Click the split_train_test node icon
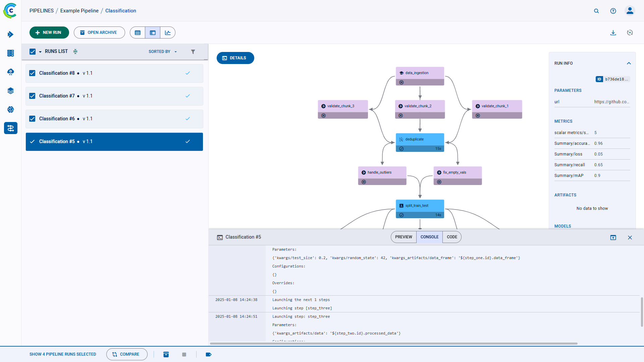Viewport: 644px width, 362px height. tap(401, 205)
